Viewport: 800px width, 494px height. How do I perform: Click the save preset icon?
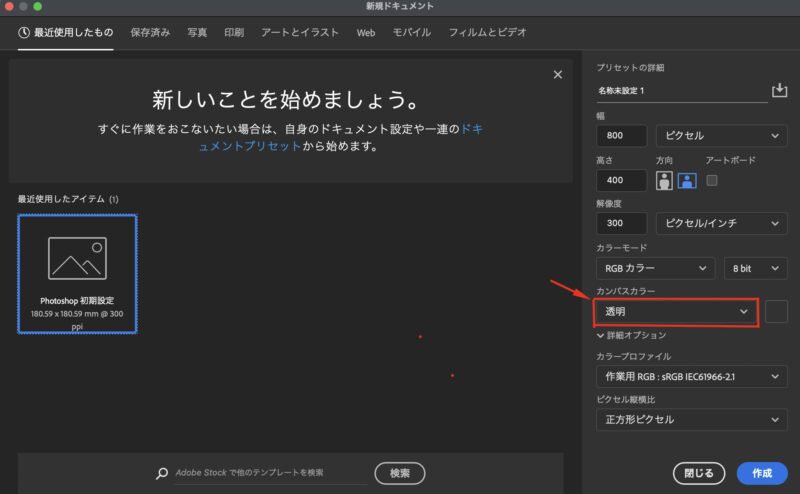click(x=780, y=91)
